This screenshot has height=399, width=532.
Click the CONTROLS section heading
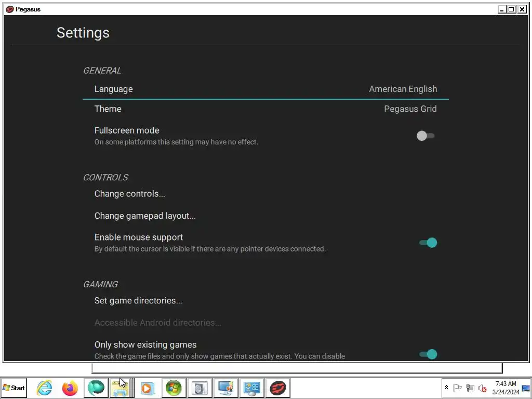coord(105,178)
